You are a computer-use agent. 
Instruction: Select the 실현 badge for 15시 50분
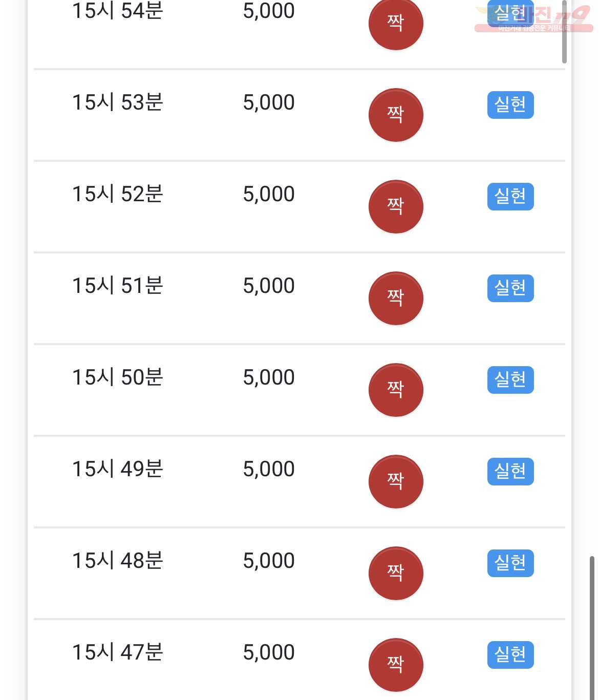coord(510,380)
